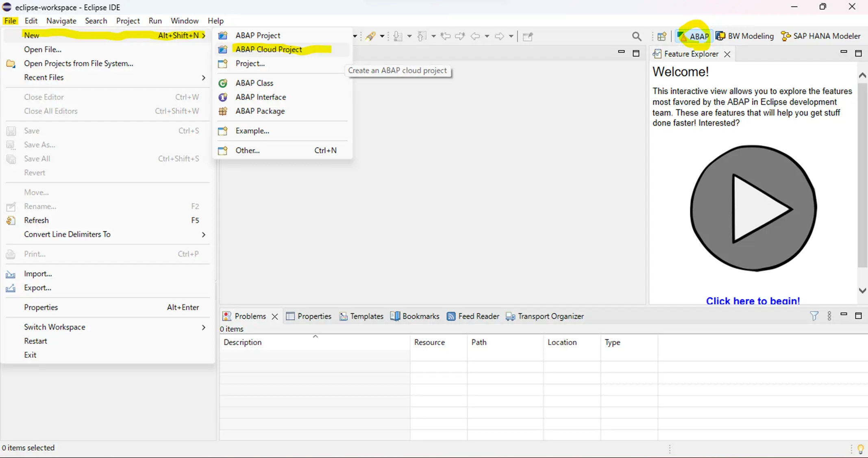
Task: Select Import... from the File menu
Action: click(x=108, y=273)
